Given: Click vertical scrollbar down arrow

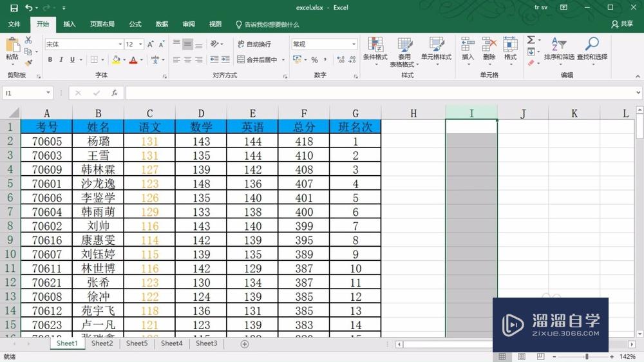Looking at the screenshot, I should pos(639,334).
